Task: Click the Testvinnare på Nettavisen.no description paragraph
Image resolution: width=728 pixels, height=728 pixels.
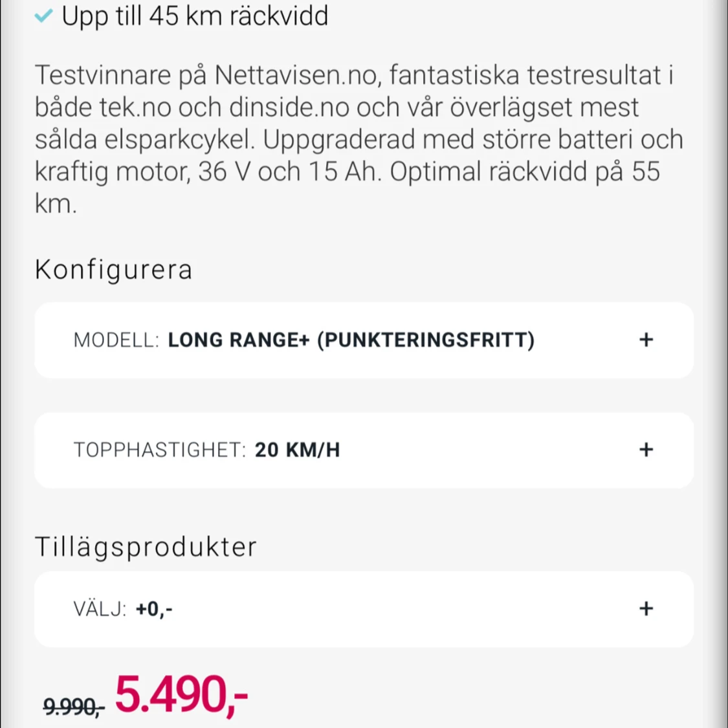Action: click(x=359, y=139)
